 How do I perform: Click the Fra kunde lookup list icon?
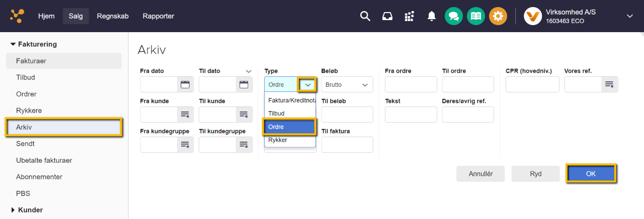pos(185,115)
